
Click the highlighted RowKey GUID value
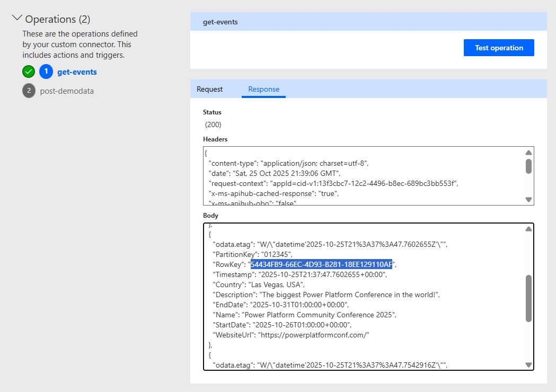coord(321,264)
